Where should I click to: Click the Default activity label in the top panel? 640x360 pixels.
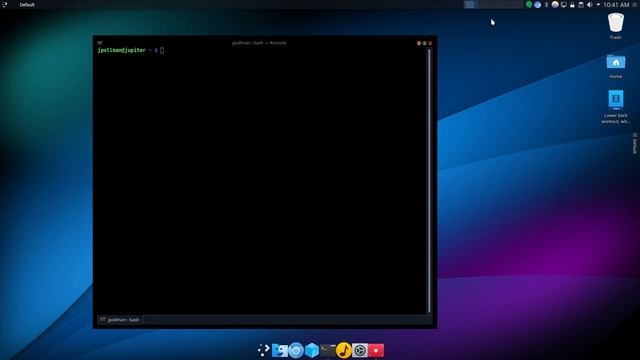click(x=27, y=4)
